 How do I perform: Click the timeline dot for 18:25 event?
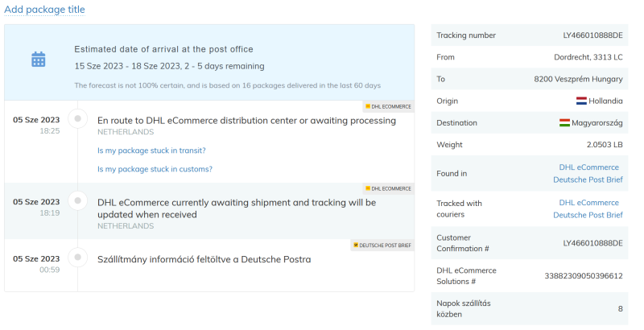[77, 119]
